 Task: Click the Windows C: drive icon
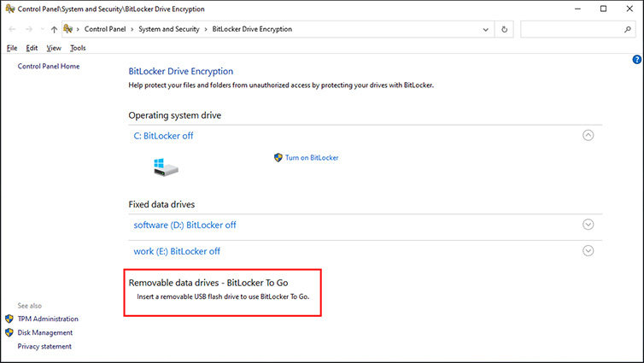click(x=166, y=167)
